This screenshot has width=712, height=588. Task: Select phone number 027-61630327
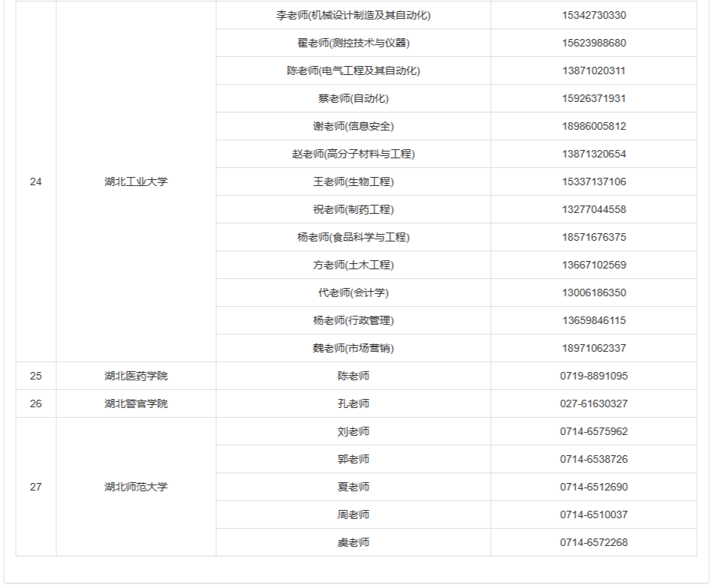594,403
